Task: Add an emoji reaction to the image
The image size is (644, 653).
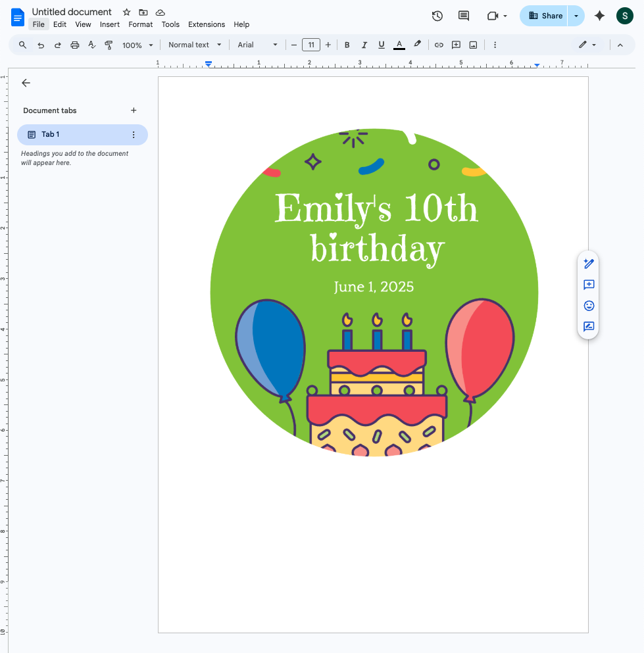Action: 588,305
